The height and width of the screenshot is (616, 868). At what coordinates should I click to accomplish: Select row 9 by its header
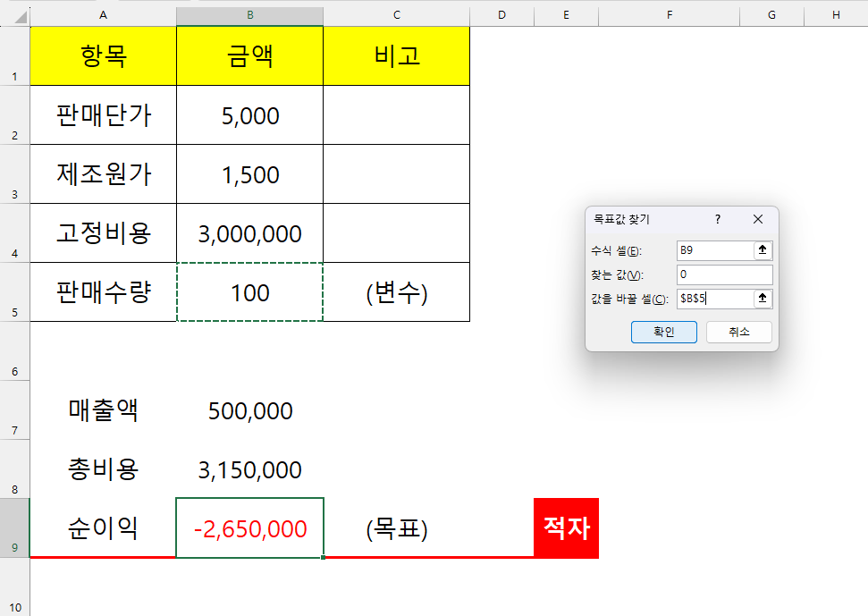[x=14, y=528]
